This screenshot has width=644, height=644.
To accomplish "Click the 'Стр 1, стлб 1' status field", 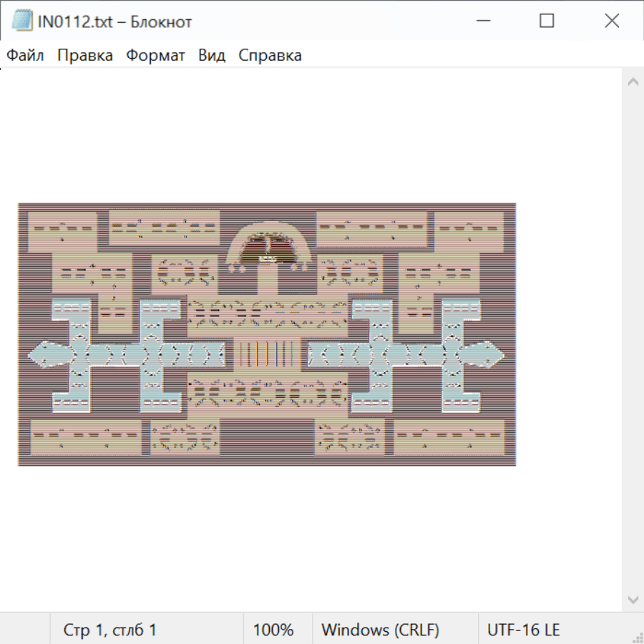I will click(x=110, y=630).
